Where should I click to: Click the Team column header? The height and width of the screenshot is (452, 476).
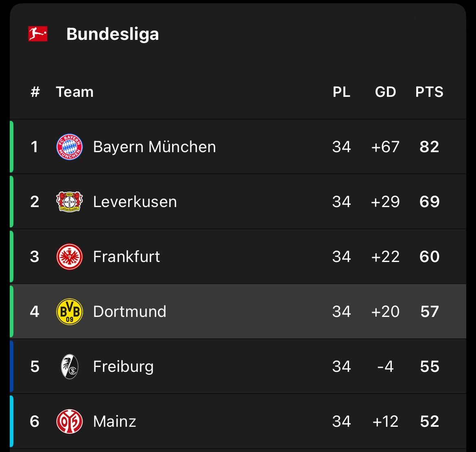[74, 92]
